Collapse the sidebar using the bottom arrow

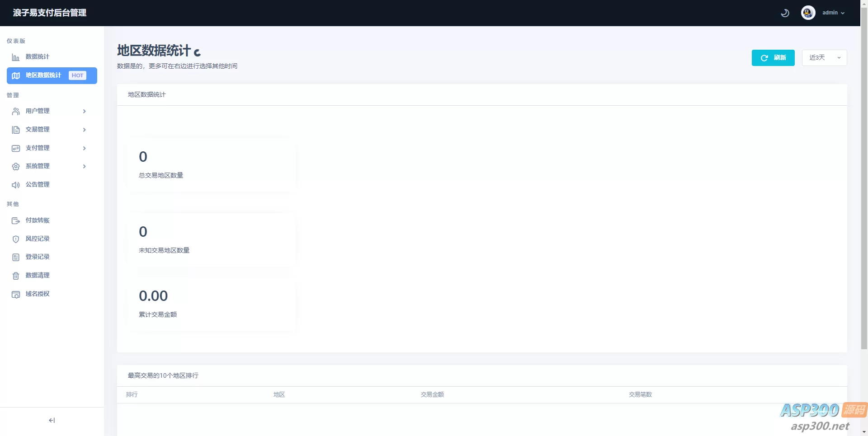coord(52,421)
